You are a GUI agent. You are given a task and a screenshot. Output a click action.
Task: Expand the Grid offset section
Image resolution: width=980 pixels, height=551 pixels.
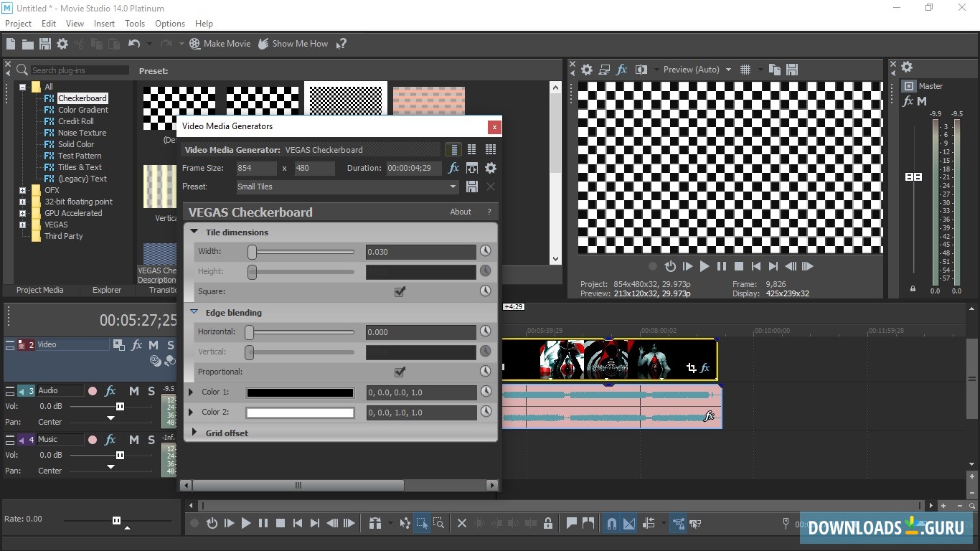click(194, 433)
